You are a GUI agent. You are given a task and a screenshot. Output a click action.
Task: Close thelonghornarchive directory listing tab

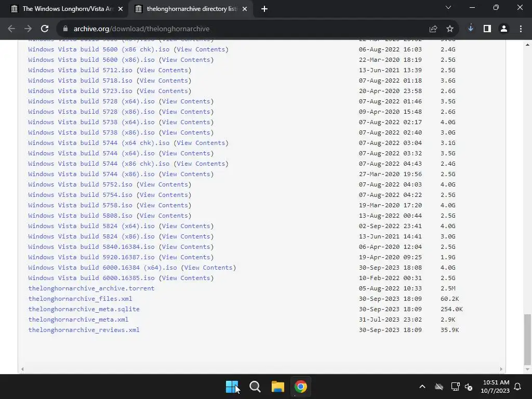tap(244, 9)
